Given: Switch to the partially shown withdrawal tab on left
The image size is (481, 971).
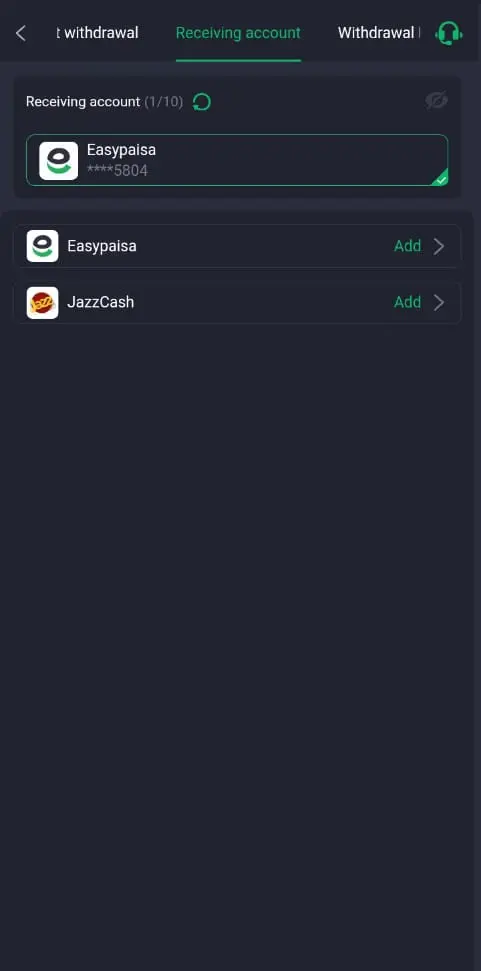Looking at the screenshot, I should click(97, 33).
